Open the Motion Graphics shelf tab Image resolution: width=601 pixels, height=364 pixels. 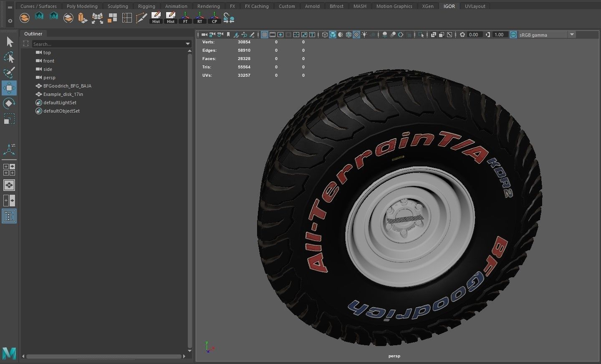tap(394, 6)
